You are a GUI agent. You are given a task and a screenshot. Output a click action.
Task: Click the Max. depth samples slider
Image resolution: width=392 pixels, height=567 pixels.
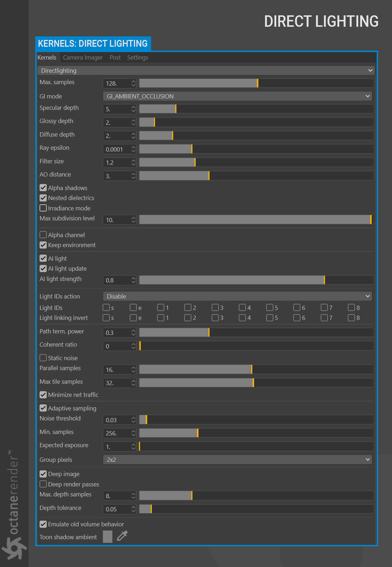[x=256, y=496]
